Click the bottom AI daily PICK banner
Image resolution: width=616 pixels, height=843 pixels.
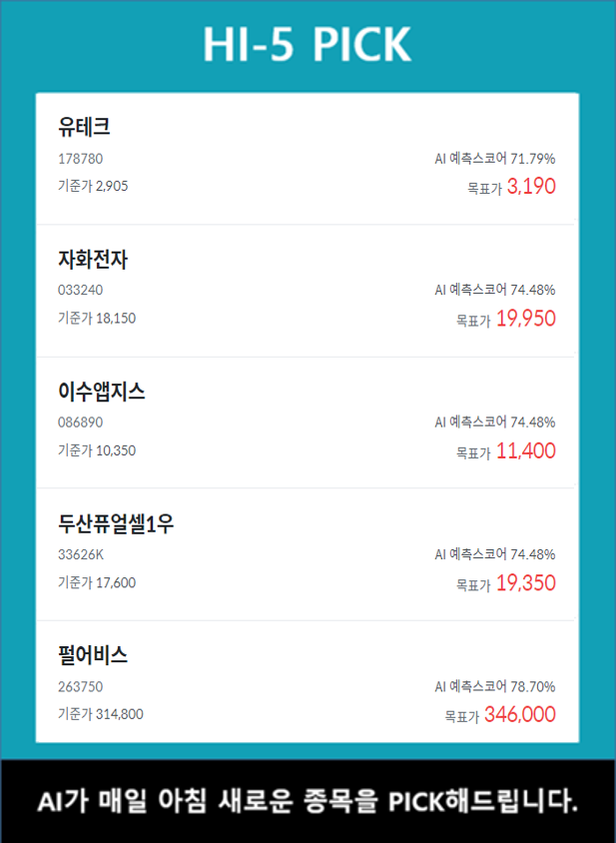[308, 801]
